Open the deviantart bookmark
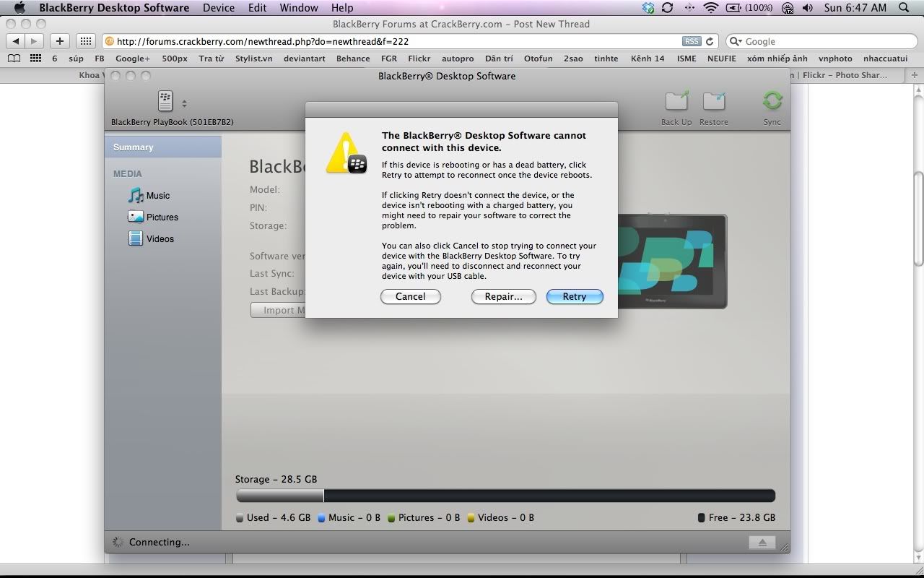Viewport: 924px width, 578px height. [305, 59]
